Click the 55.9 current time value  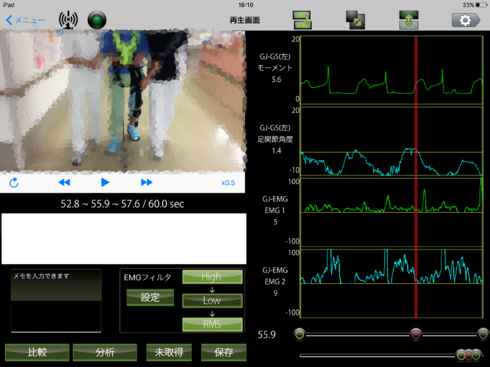pyautogui.click(x=267, y=335)
